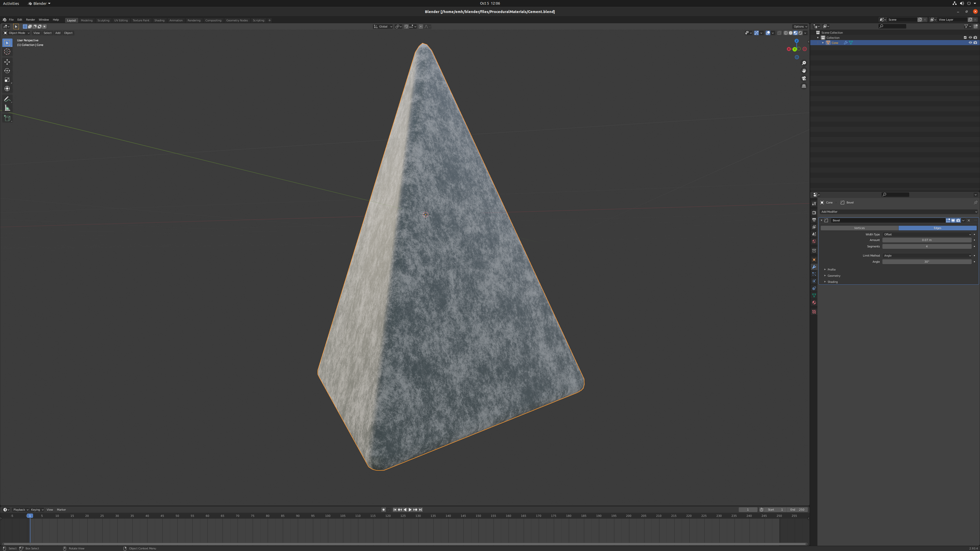Click the viewport zoom magnifier icon
Screen dimensions: 980x551
tap(804, 63)
